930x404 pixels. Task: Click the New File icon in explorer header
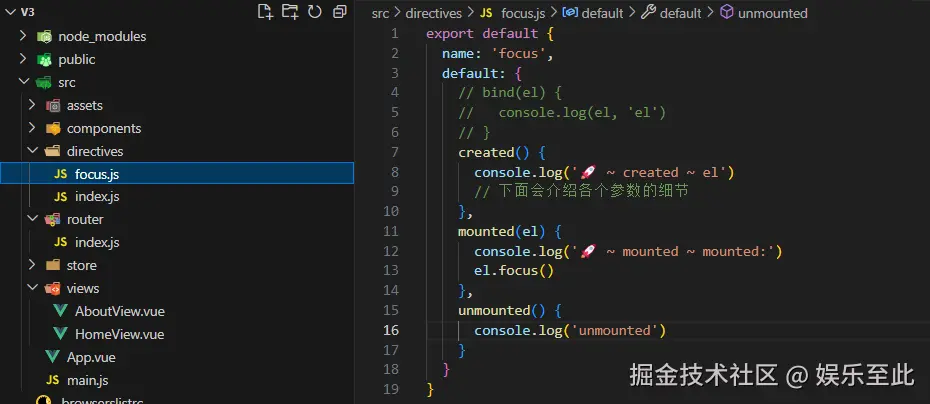[265, 11]
